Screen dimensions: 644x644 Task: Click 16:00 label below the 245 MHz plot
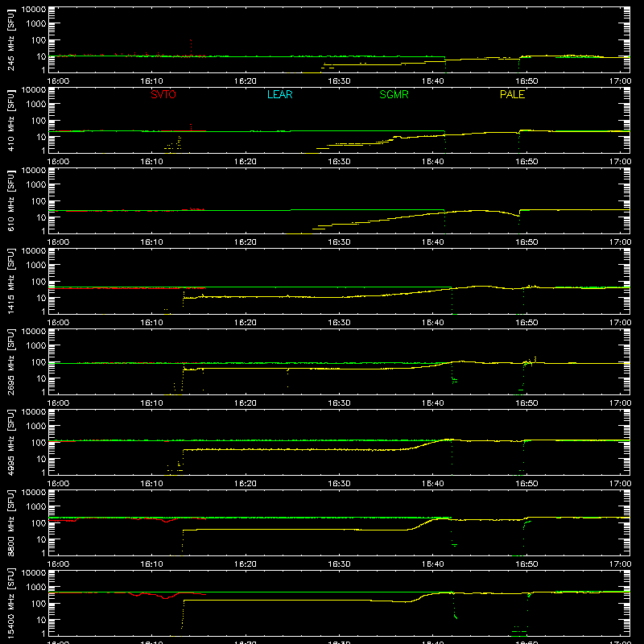[x=58, y=81]
